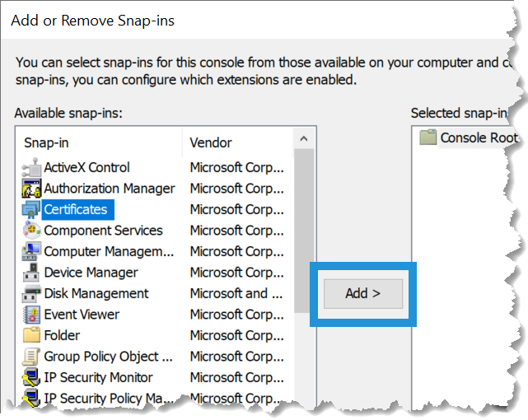The image size is (528, 420).
Task: Click the Event Viewer icon
Action: 31,315
